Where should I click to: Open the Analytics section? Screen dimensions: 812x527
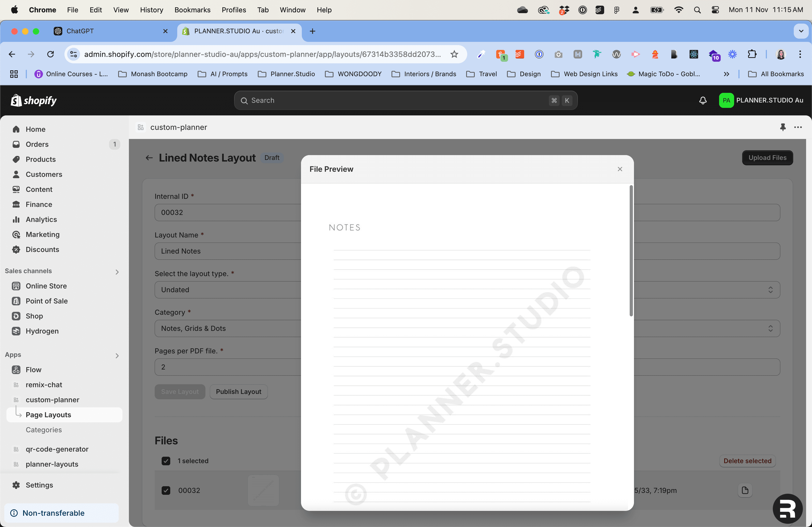click(41, 219)
